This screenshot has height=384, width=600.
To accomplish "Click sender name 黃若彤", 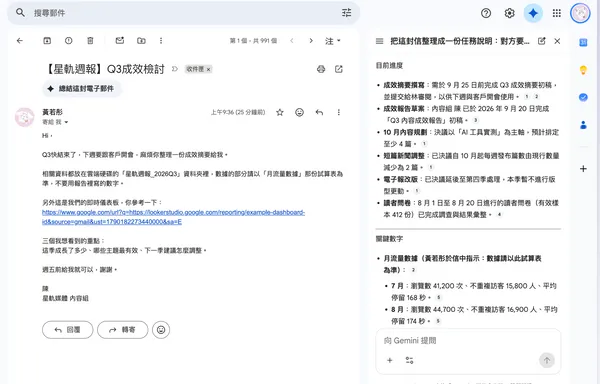I will coord(52,112).
